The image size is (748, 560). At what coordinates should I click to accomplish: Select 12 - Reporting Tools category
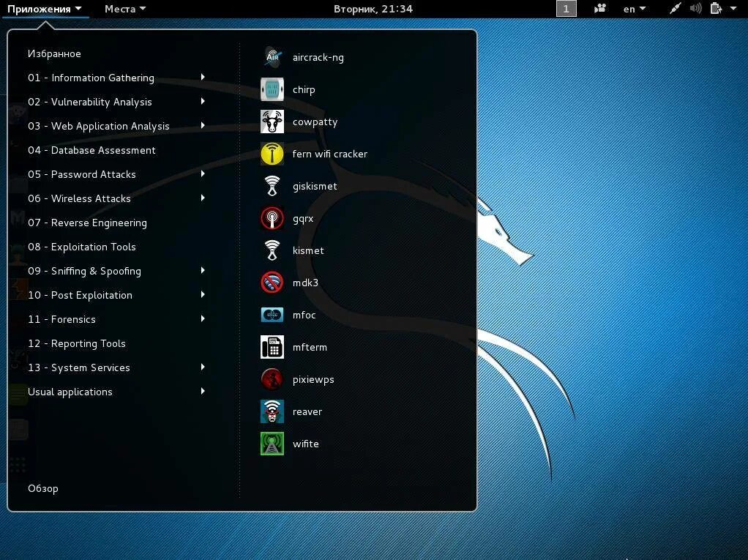[76, 343]
